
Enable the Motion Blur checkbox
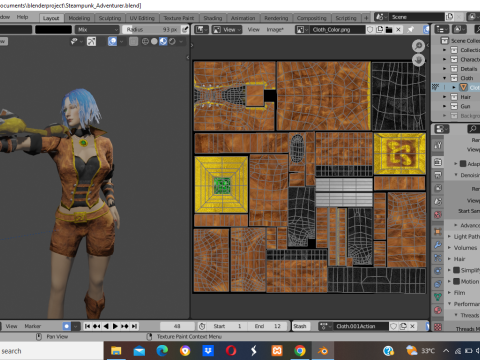click(x=456, y=281)
